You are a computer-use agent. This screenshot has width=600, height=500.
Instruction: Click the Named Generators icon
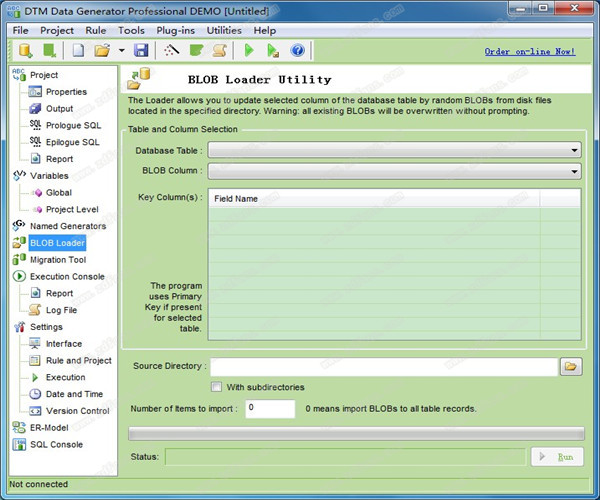pyautogui.click(x=19, y=226)
